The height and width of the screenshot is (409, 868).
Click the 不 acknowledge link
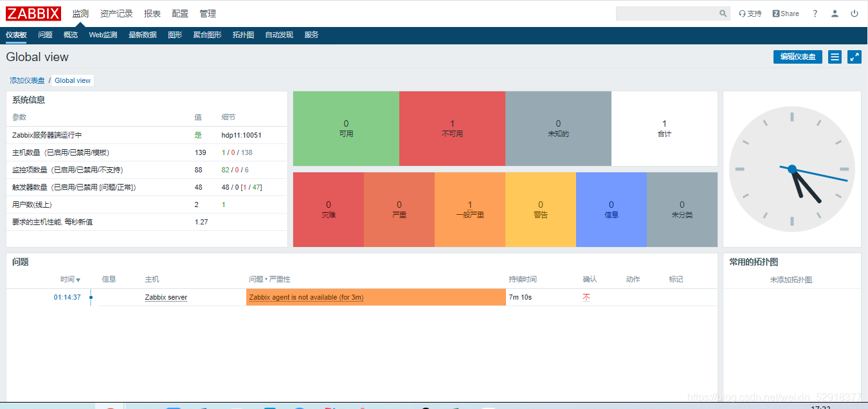(586, 297)
